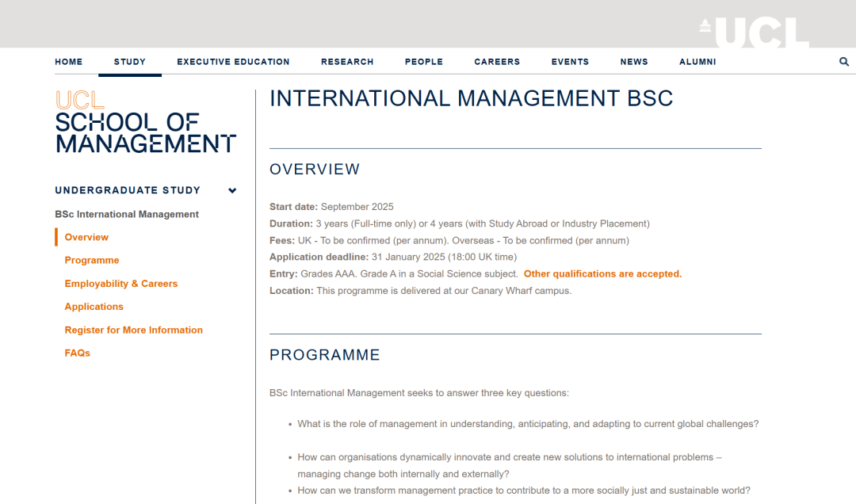Click the bullet 'What is the role of management'
This screenshot has height=504, width=856.
pos(528,424)
